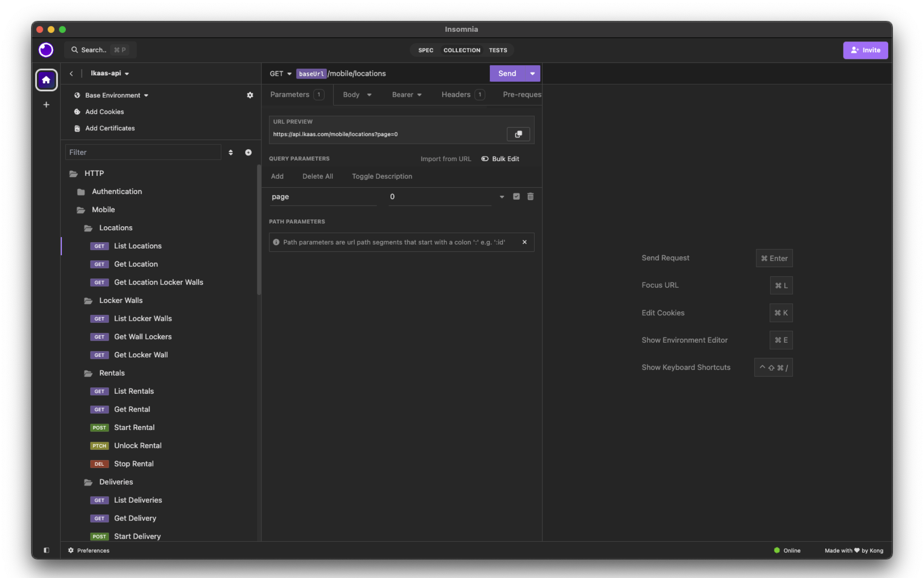The width and height of the screenshot is (924, 578).
Task: Click the DEL badge of Stop Rental
Action: (x=99, y=464)
